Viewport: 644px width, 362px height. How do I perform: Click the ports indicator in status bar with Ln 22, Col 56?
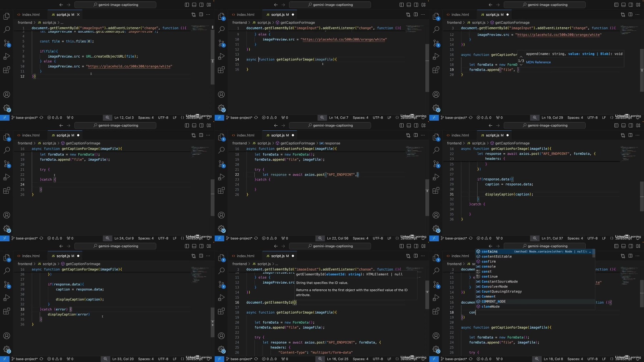285,238
